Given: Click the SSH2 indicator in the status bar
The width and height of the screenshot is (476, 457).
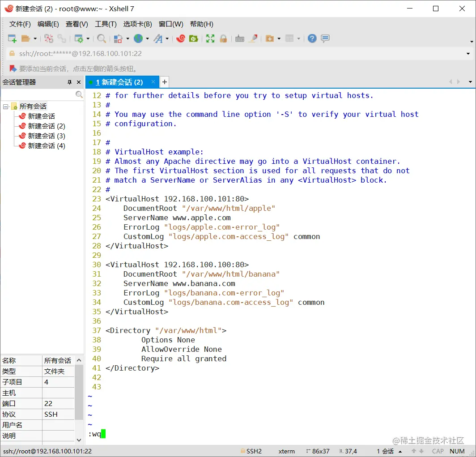Looking at the screenshot, I should point(251,451).
